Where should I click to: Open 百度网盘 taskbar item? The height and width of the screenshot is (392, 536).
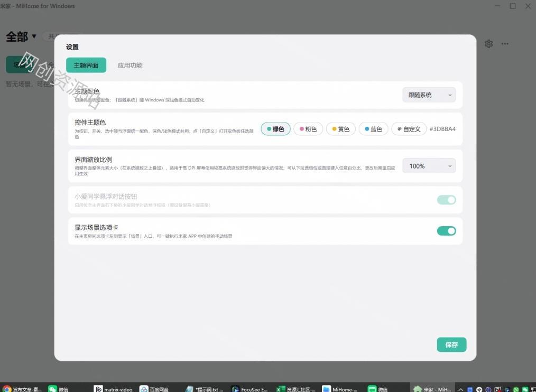coord(154,389)
